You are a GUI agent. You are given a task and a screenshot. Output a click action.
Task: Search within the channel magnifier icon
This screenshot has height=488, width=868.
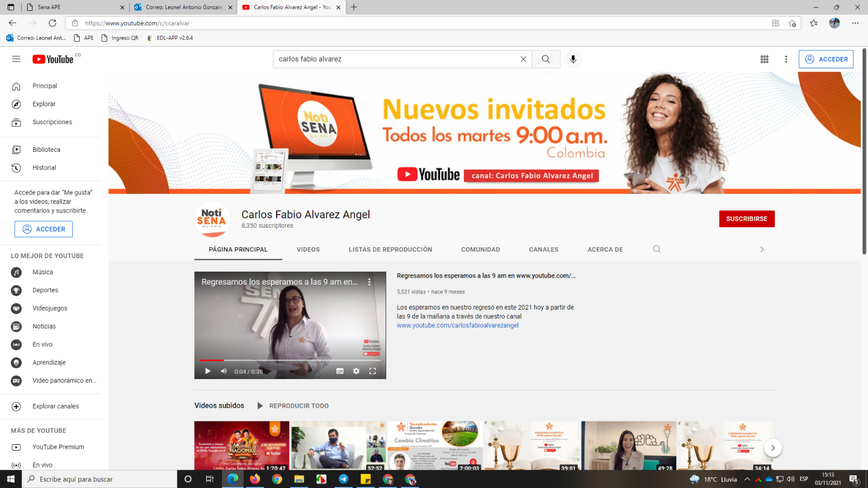point(657,249)
